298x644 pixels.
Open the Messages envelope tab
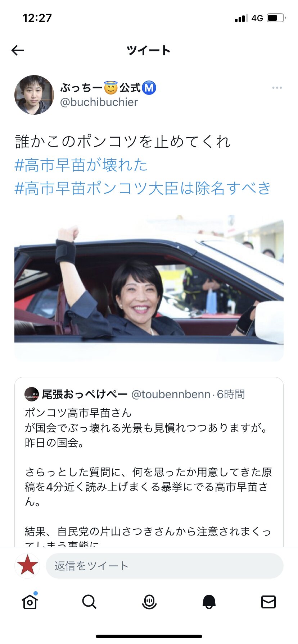click(x=268, y=601)
